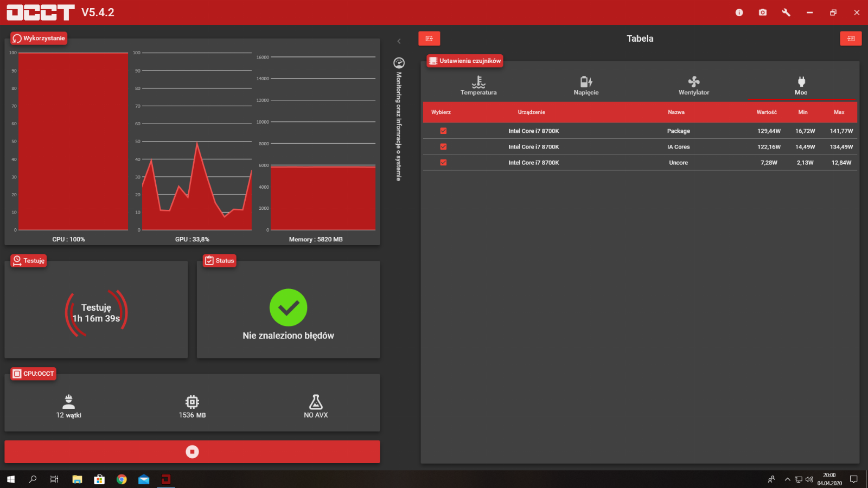Click OCCT taskbar icon
Screen dimensions: 868x488
click(x=166, y=479)
